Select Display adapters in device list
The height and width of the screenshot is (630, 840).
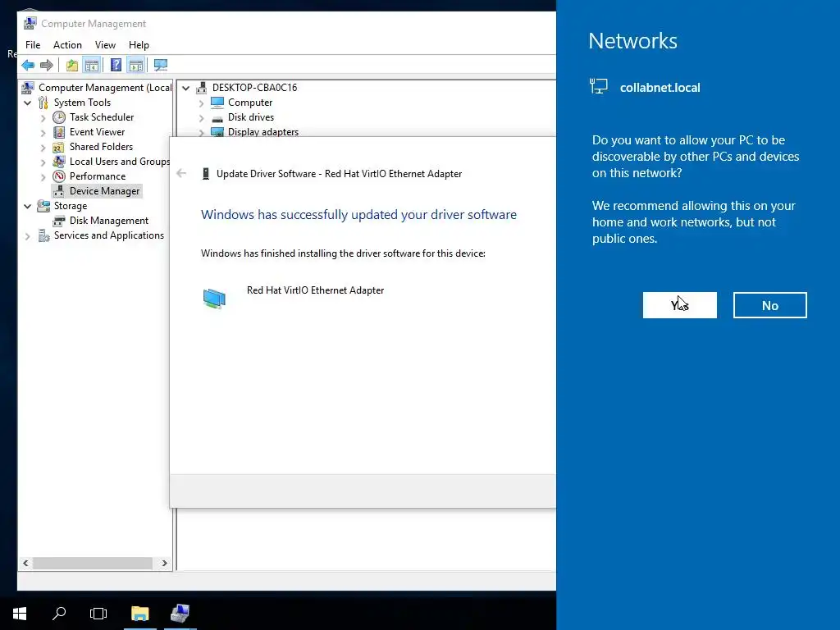[x=263, y=132]
